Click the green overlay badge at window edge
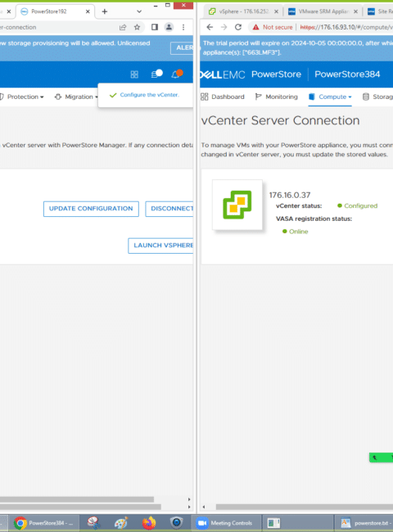The image size is (393, 532). coord(381,458)
